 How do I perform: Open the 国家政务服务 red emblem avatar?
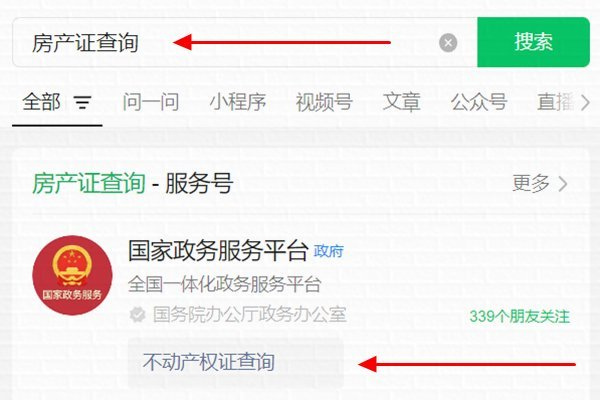72,275
